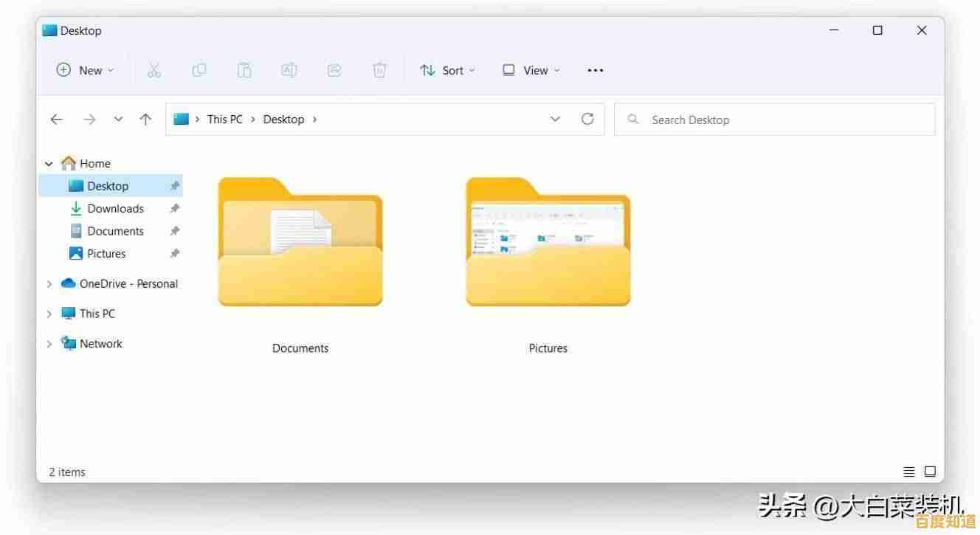Select the Pictures folder thumbnail
This screenshot has width=980, height=535.
click(548, 242)
